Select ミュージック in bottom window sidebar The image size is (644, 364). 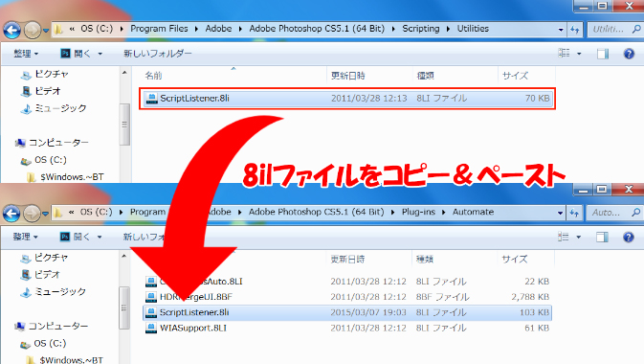tap(53, 291)
